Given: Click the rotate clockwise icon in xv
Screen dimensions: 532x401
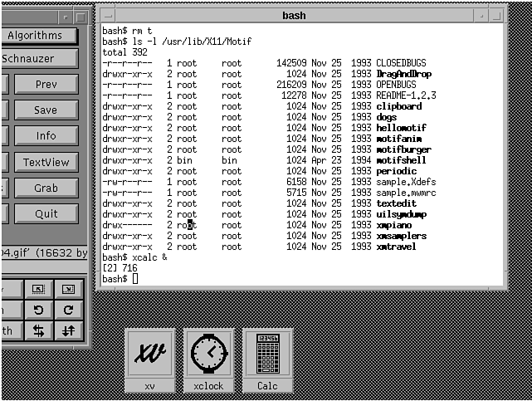Looking at the screenshot, I should [69, 310].
